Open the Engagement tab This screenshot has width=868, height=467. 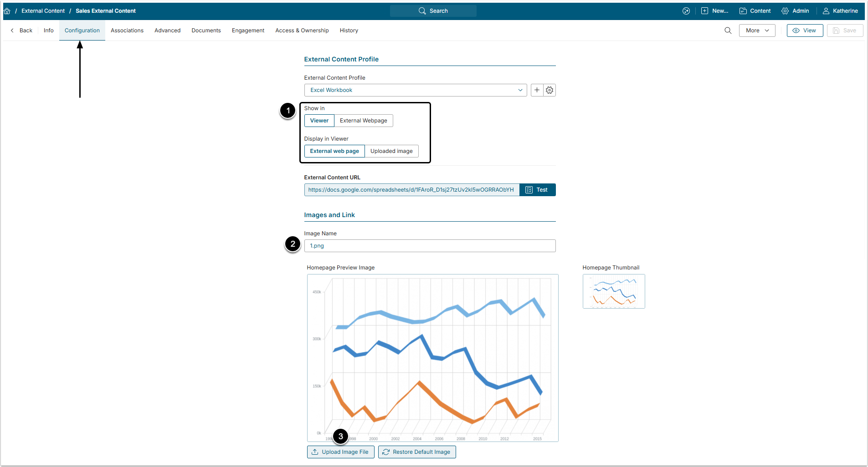pyautogui.click(x=248, y=30)
